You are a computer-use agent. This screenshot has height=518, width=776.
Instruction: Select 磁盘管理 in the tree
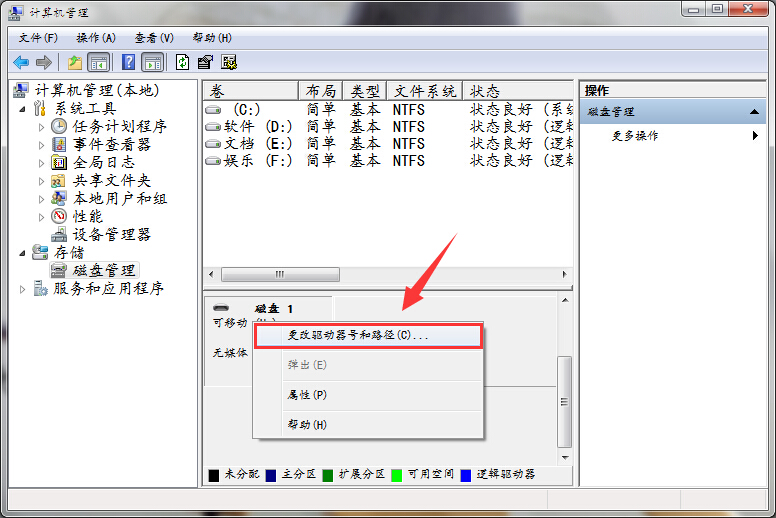[103, 270]
